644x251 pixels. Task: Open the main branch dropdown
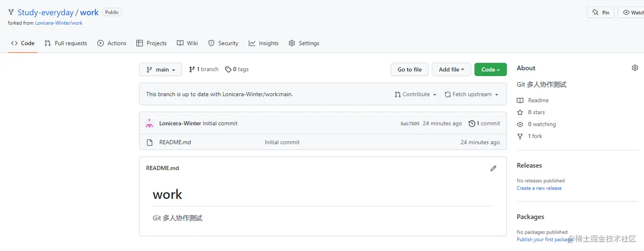[161, 69]
